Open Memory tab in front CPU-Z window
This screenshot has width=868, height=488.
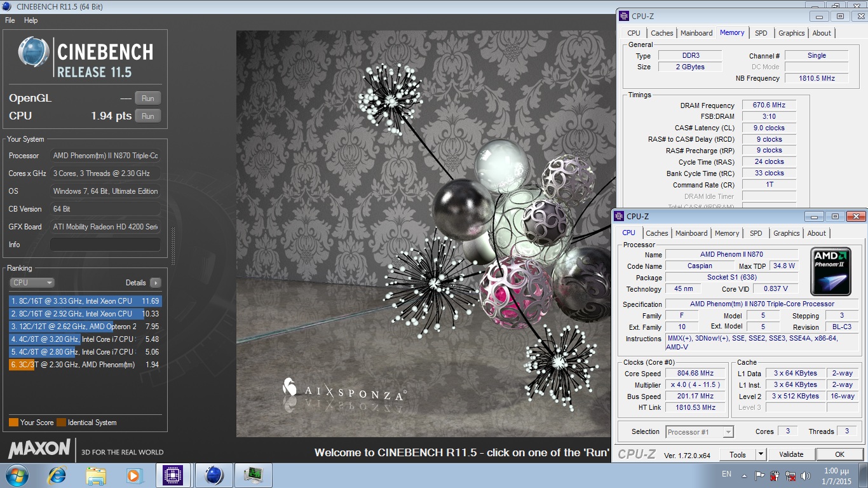[727, 233]
